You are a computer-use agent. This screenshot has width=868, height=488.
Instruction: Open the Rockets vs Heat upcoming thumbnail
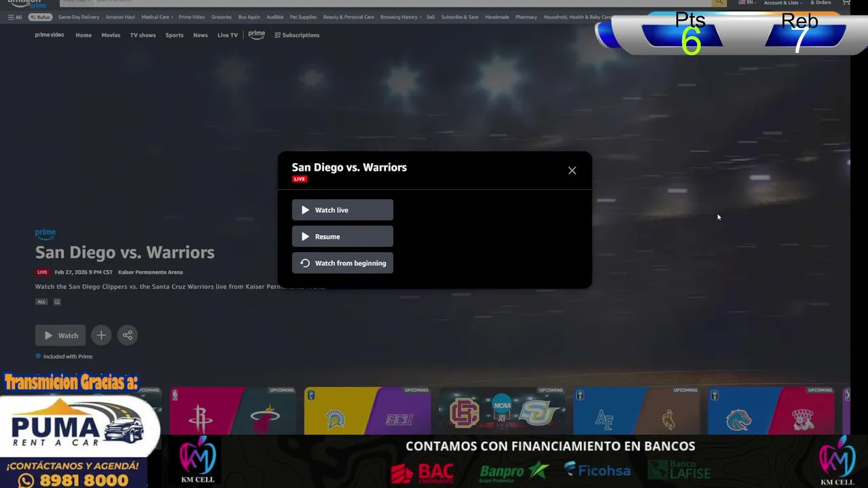[233, 411]
